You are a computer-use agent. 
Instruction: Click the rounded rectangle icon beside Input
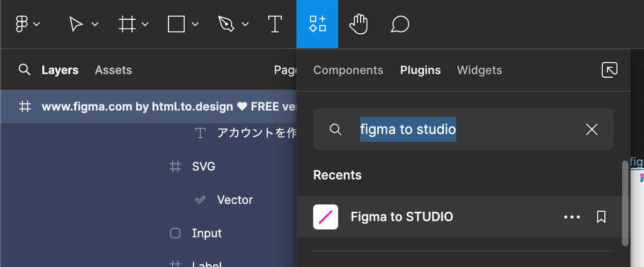click(175, 233)
